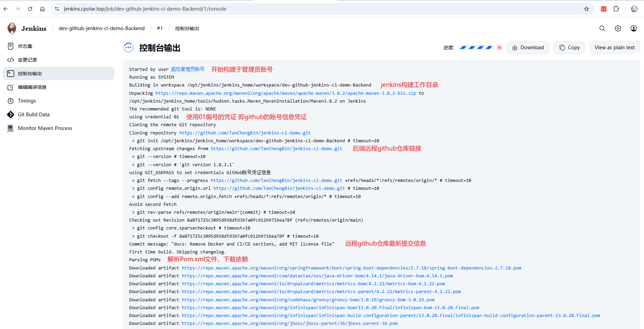Download the console output
The height and width of the screenshot is (329, 644).
click(x=528, y=48)
